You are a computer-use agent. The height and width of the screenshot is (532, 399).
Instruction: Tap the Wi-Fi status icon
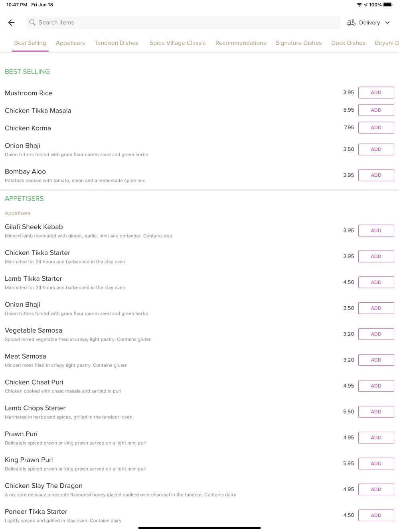point(359,5)
